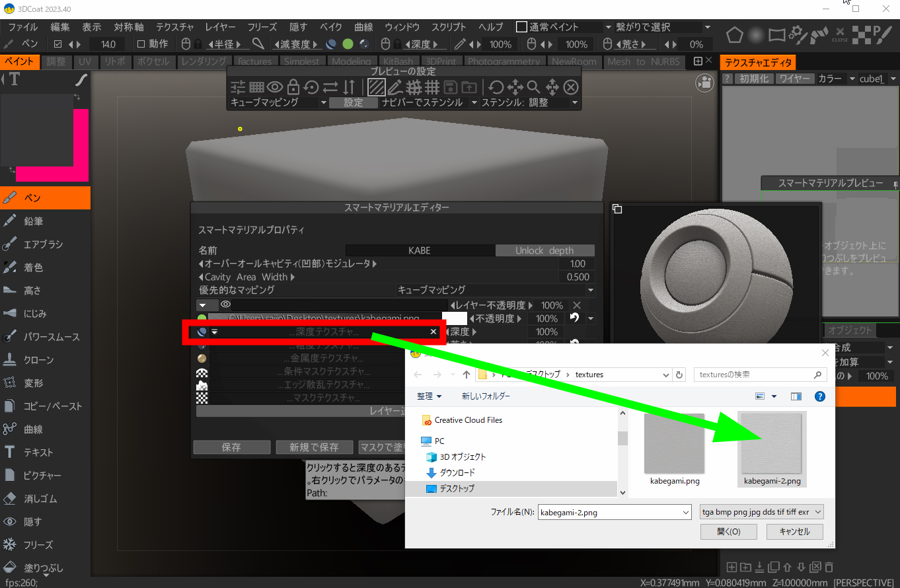
Task: Click the pink color swatch
Action: [81, 145]
